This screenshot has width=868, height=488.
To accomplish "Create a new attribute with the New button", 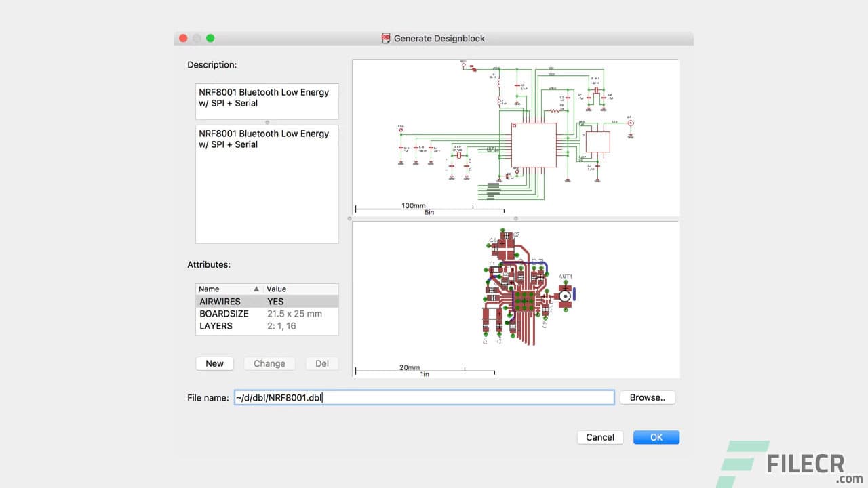I will click(214, 363).
